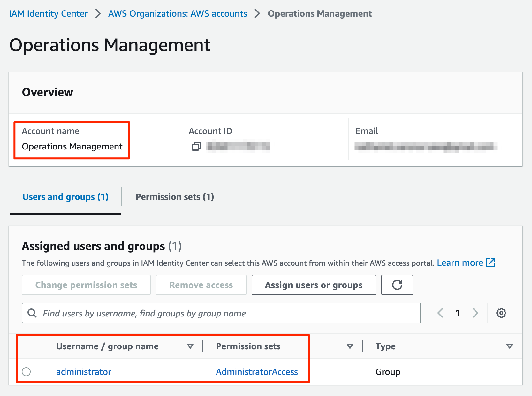Open AWS Organizations: AWS accounts breadcrumb
The height and width of the screenshot is (396, 532).
coord(178,14)
